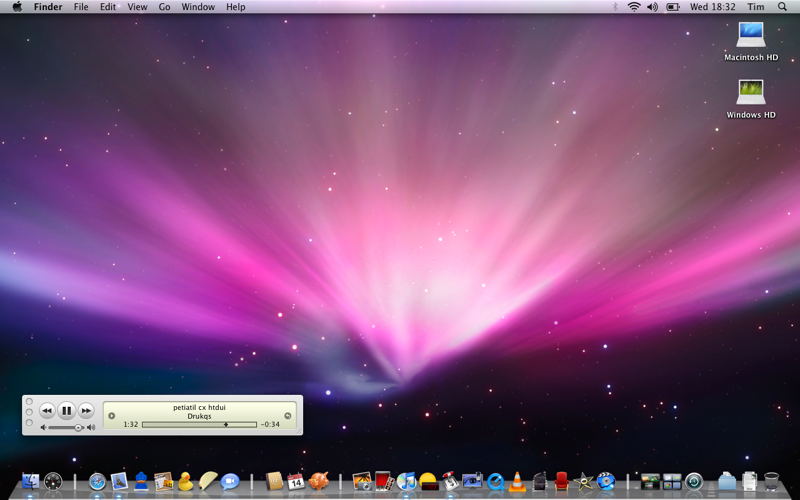This screenshot has height=500, width=800.
Task: Open the joystick app in Dock
Action: click(450, 481)
